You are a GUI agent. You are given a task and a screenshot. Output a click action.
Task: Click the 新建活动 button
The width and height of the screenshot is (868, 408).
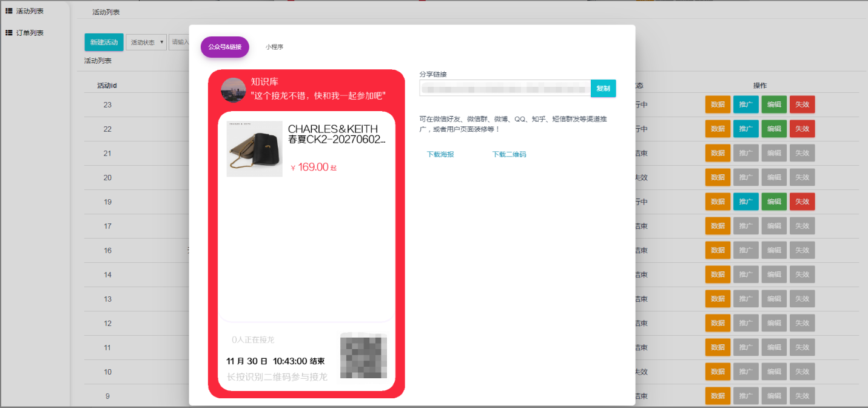104,42
